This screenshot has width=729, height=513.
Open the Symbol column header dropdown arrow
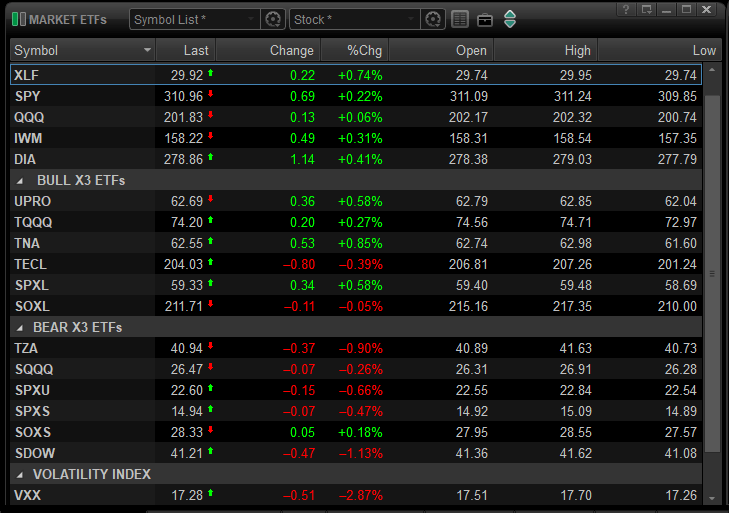click(x=148, y=50)
